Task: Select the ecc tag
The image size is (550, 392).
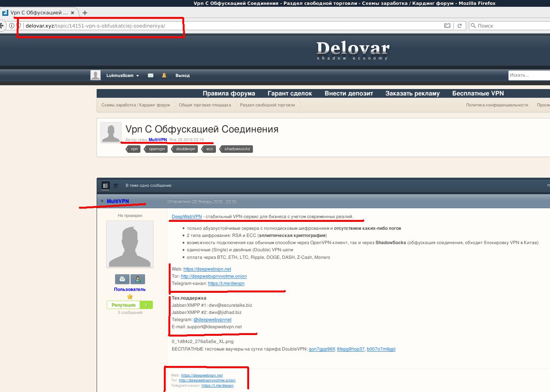Action: tap(209, 149)
